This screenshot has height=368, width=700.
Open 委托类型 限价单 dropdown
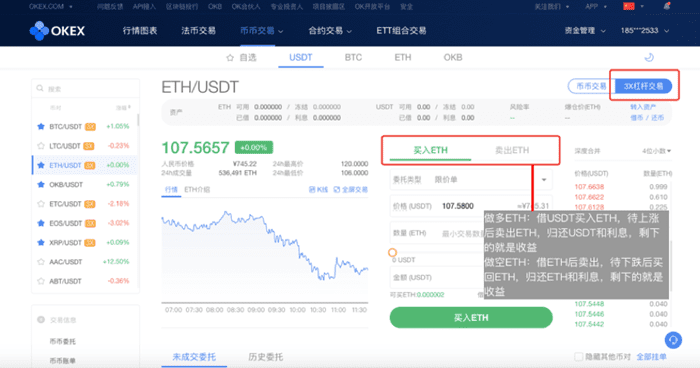(471, 180)
